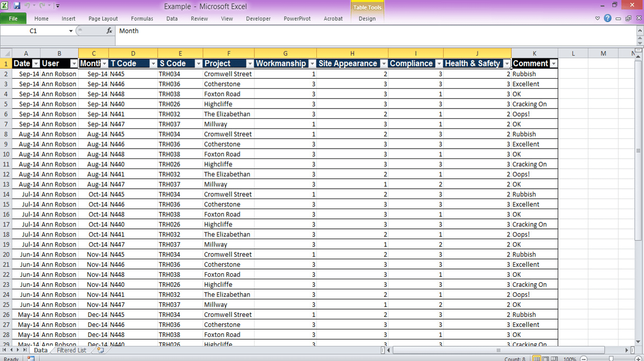
Task: Open the Date column filter dropdown
Action: [36, 63]
